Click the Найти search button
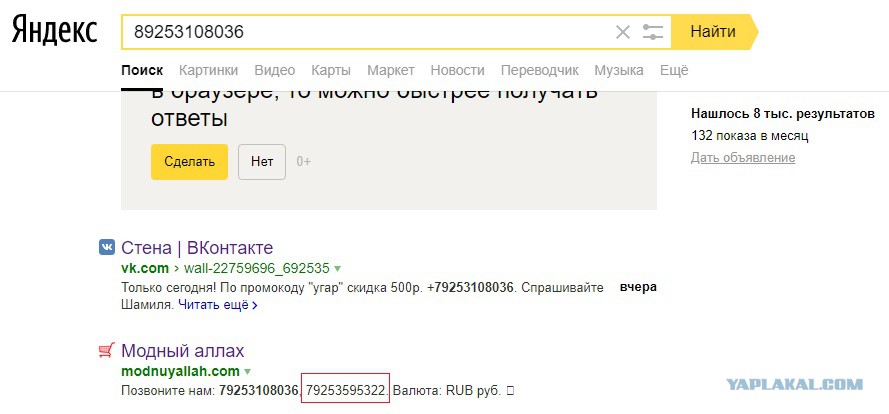 (x=713, y=32)
